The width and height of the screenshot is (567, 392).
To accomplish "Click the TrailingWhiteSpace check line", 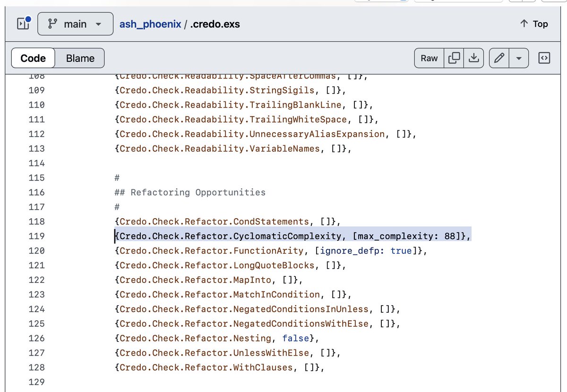I will [x=247, y=119].
